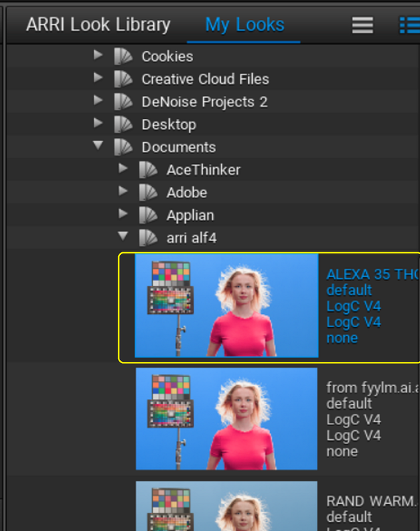This screenshot has height=531, width=420.
Task: Collapse the arri alf4 folder arrow
Action: (x=123, y=236)
